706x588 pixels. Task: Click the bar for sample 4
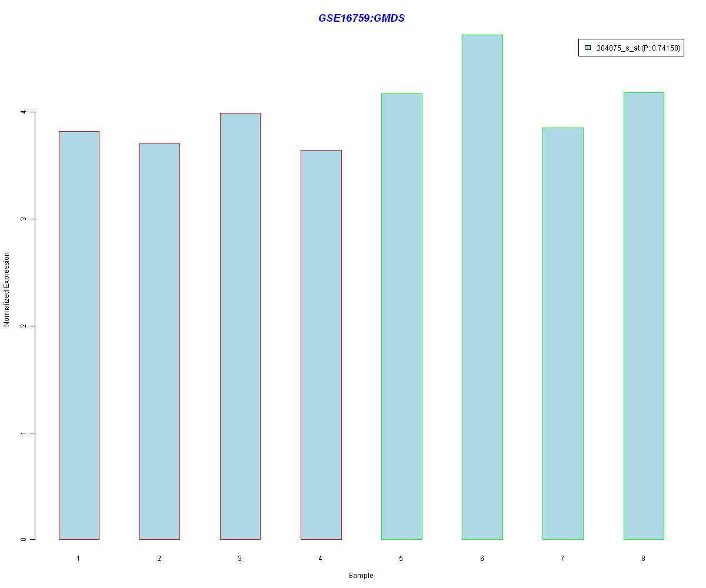click(321, 345)
